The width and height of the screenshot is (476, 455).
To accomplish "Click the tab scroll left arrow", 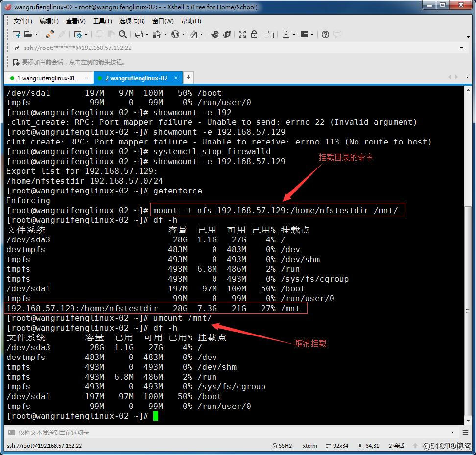I will (450, 77).
